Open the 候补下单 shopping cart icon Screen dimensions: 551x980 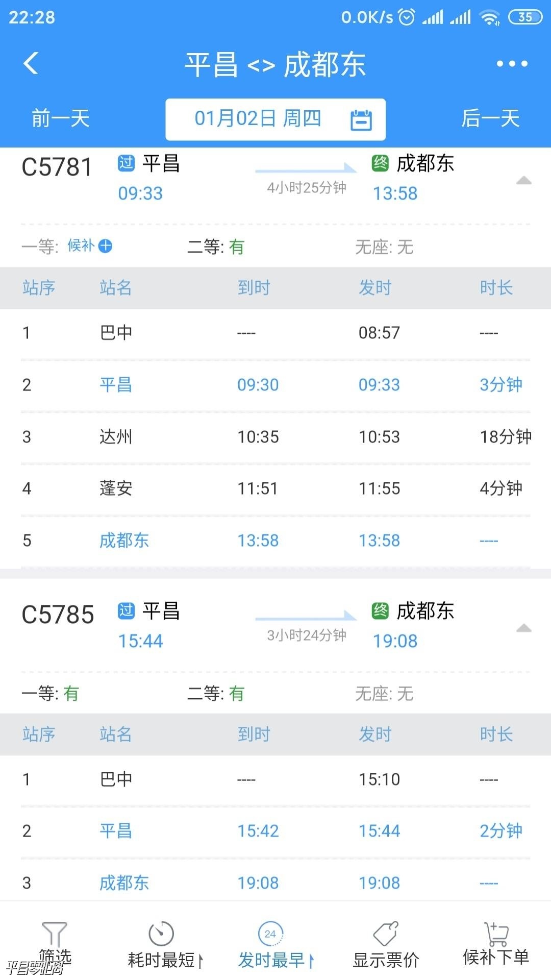tap(496, 934)
